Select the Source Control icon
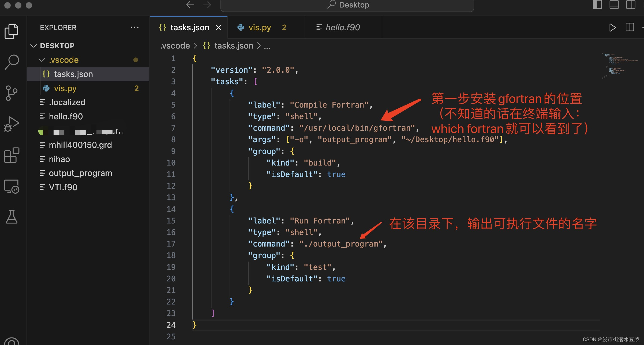Screen dimensions: 644x345 pyautogui.click(x=12, y=93)
